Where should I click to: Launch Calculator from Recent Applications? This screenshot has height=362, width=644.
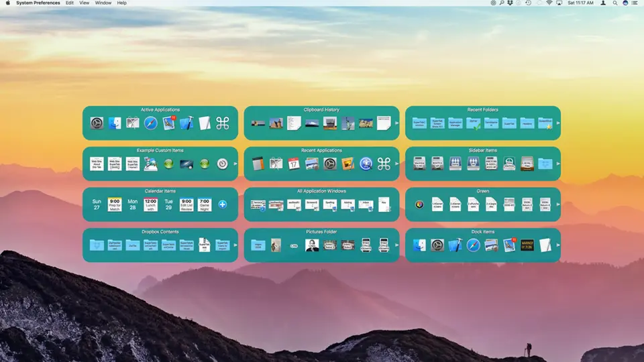pyautogui.click(x=258, y=164)
